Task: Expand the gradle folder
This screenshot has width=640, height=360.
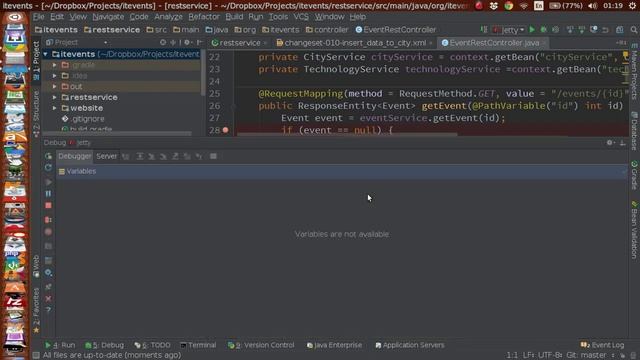Action: point(55,65)
